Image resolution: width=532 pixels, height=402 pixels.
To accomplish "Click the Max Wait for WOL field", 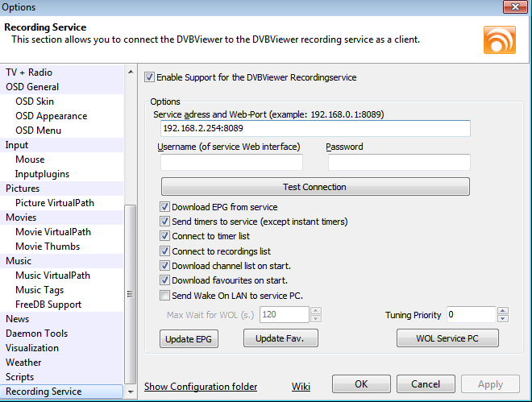I will coord(285,314).
